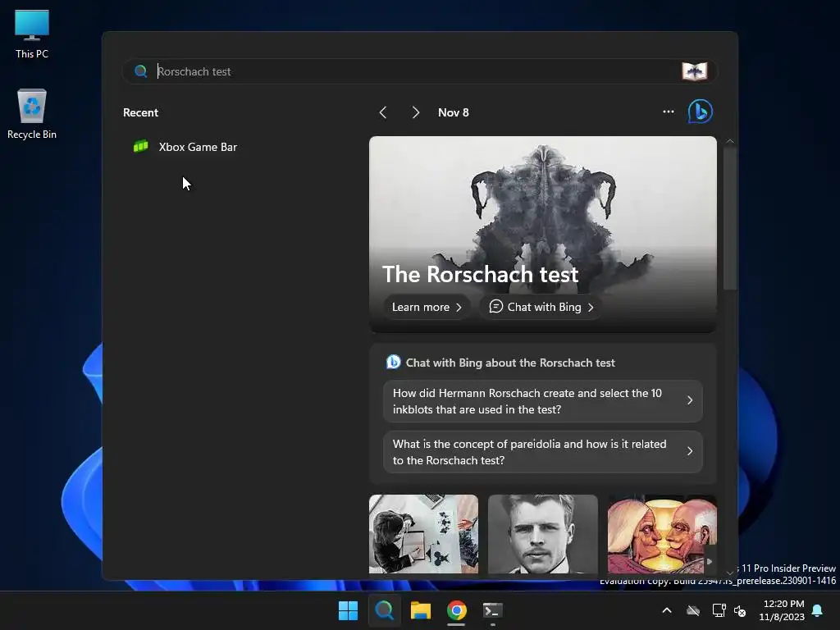Click the chat bubble icon in Chat with Bing

pos(496,307)
